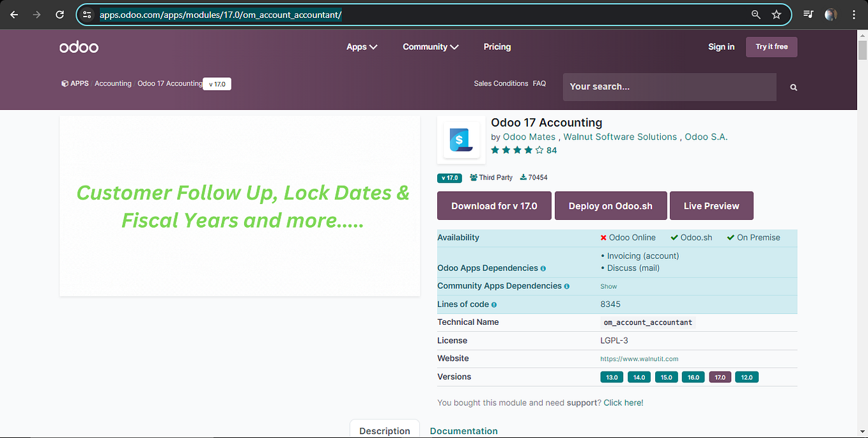This screenshot has height=438, width=868.
Task: Select the Description tab
Action: (384, 430)
